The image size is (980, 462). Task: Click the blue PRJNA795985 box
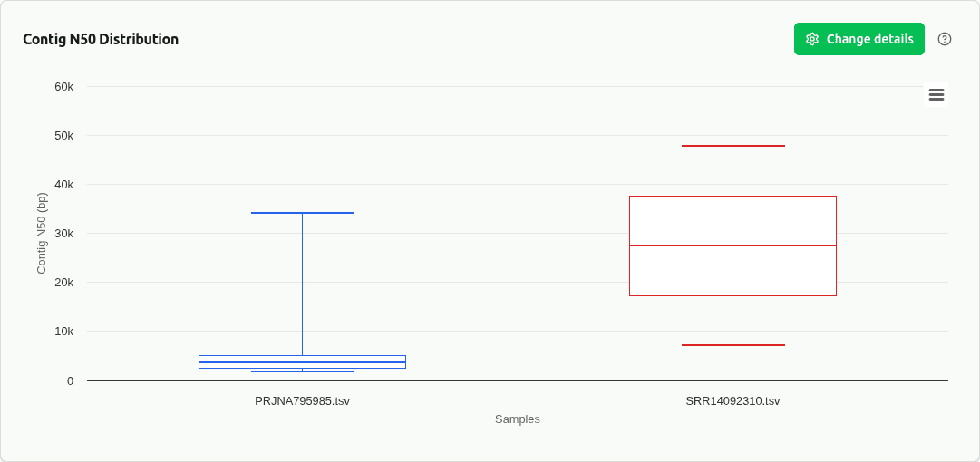click(x=302, y=359)
